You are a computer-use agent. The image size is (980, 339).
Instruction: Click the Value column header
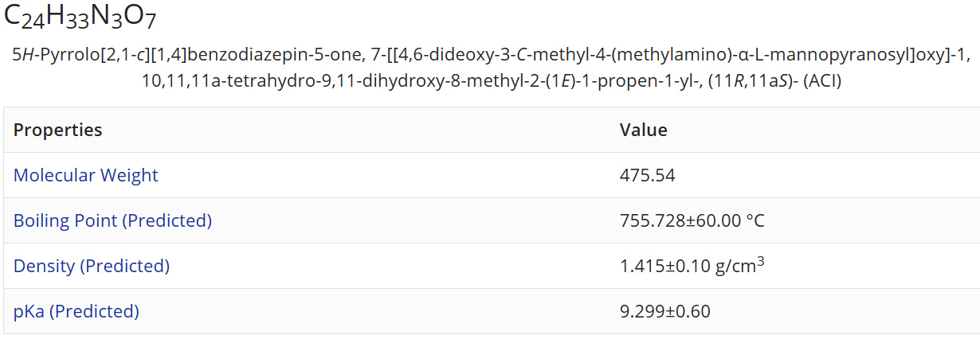(643, 130)
